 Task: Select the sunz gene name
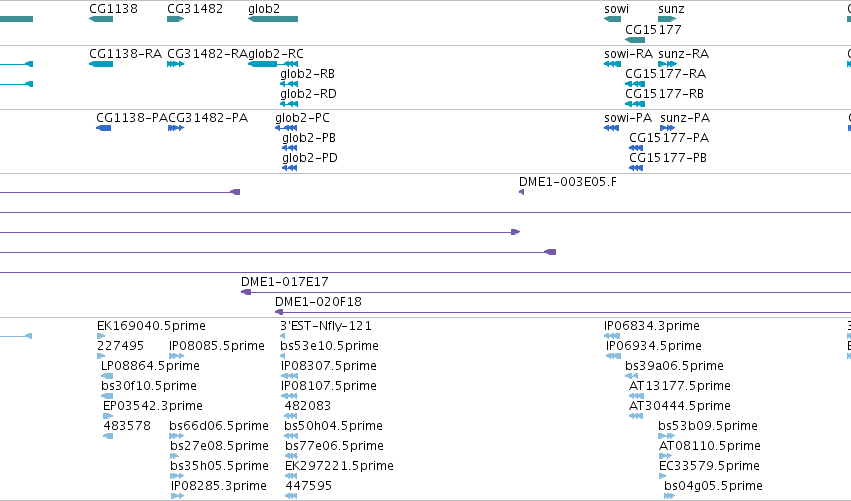coord(671,9)
